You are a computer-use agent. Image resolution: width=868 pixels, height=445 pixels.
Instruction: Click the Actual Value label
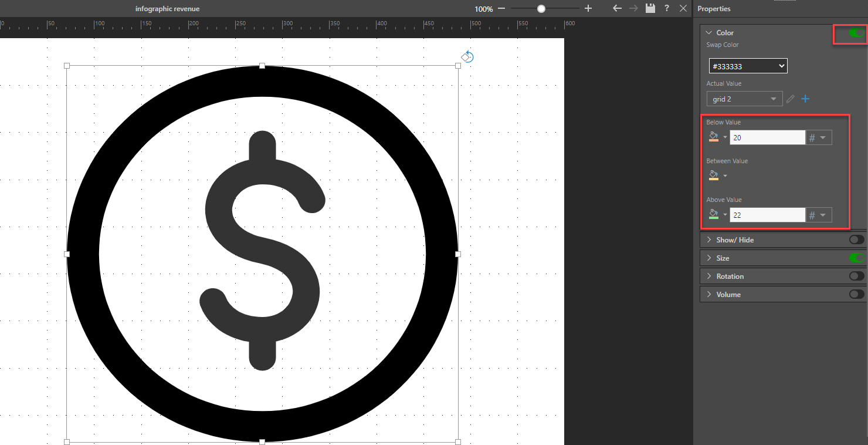pyautogui.click(x=724, y=83)
